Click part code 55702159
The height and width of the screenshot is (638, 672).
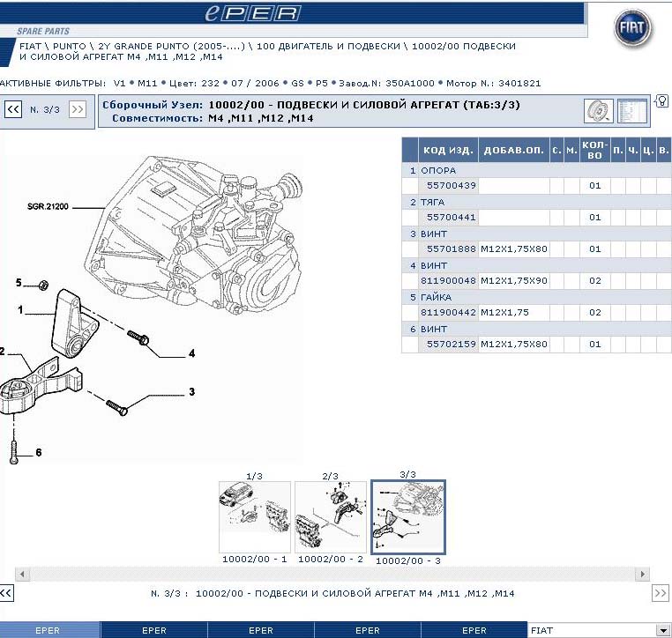(x=451, y=345)
